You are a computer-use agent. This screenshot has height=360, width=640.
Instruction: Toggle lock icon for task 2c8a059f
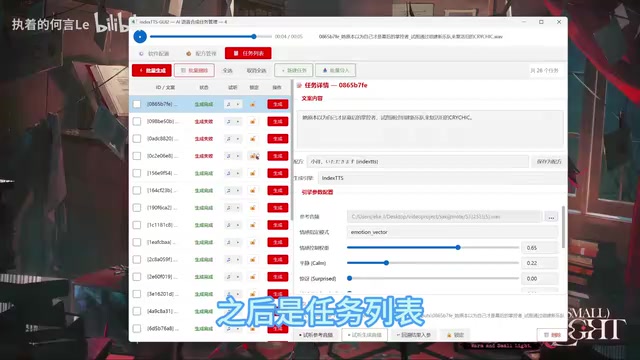tap(253, 260)
